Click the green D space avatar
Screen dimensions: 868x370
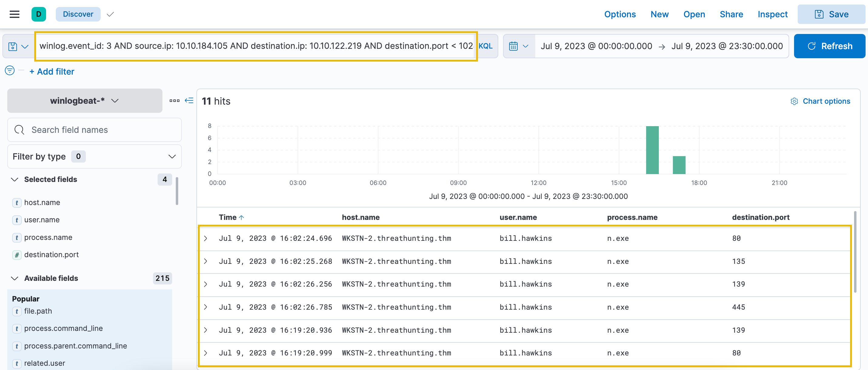coord(39,14)
